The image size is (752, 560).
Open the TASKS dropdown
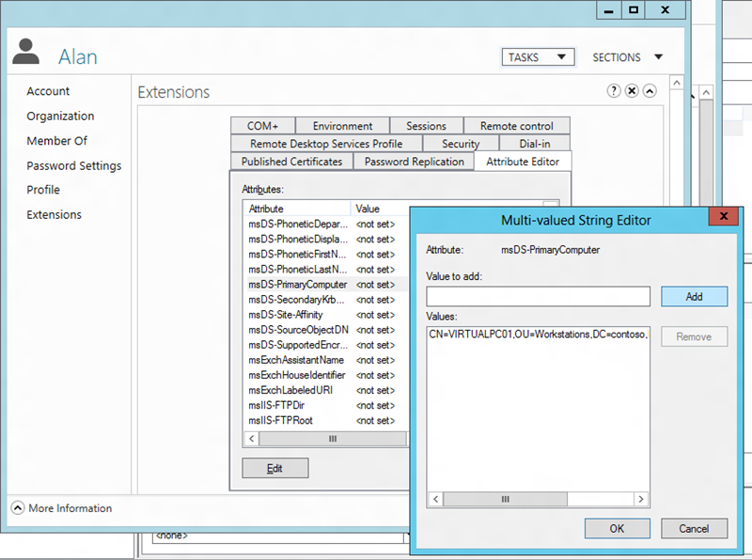(x=538, y=57)
